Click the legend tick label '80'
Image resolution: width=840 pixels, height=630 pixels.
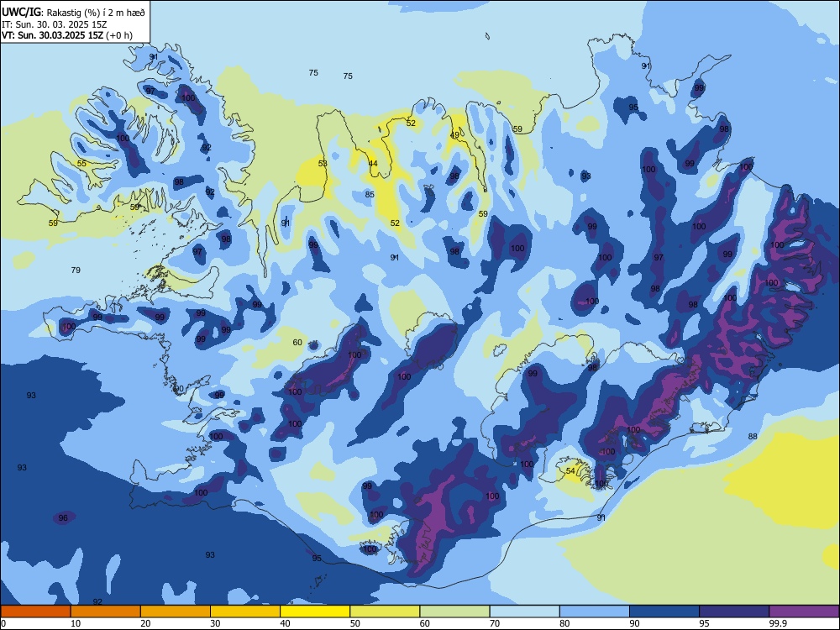point(564,623)
